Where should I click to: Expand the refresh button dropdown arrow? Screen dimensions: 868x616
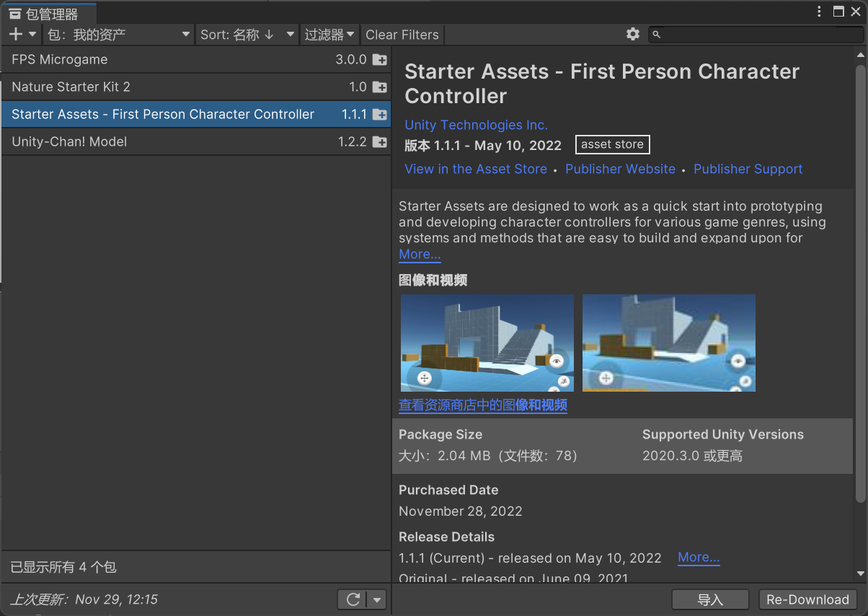point(377,599)
